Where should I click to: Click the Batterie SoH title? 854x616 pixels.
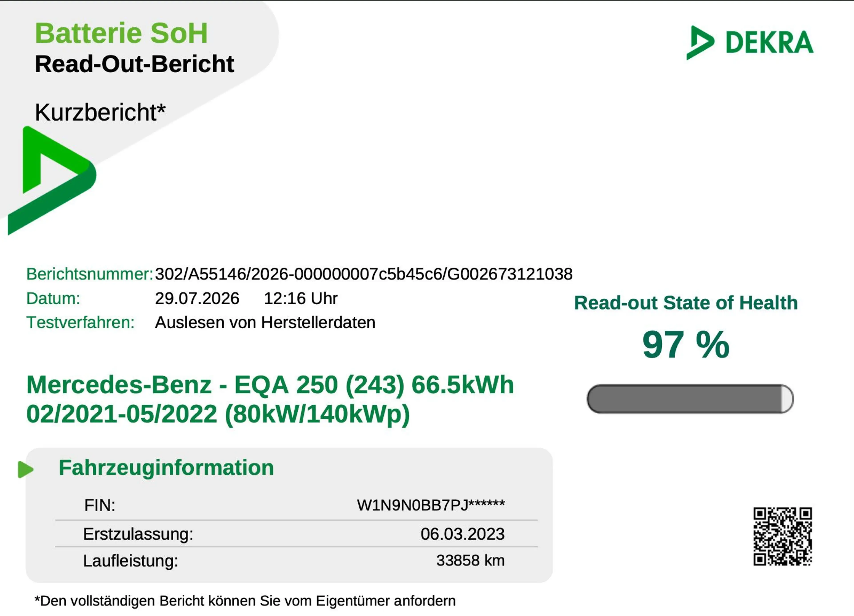coord(121,33)
